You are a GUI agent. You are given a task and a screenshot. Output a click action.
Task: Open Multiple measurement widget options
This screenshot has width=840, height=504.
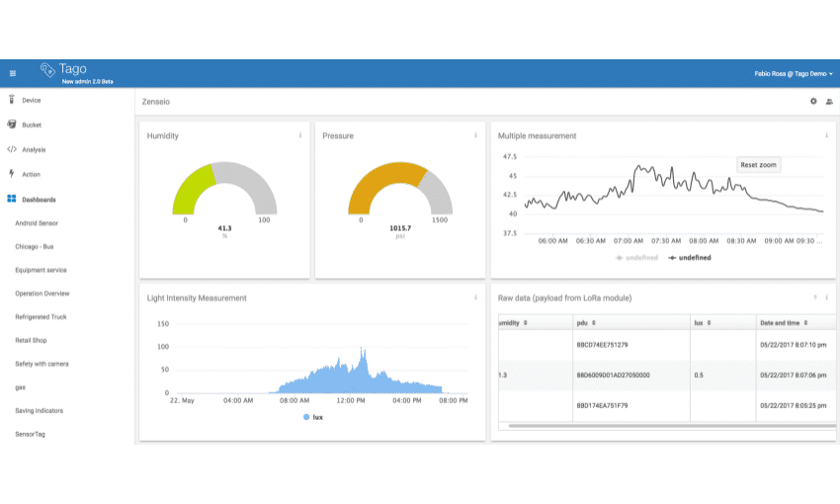tap(826, 135)
